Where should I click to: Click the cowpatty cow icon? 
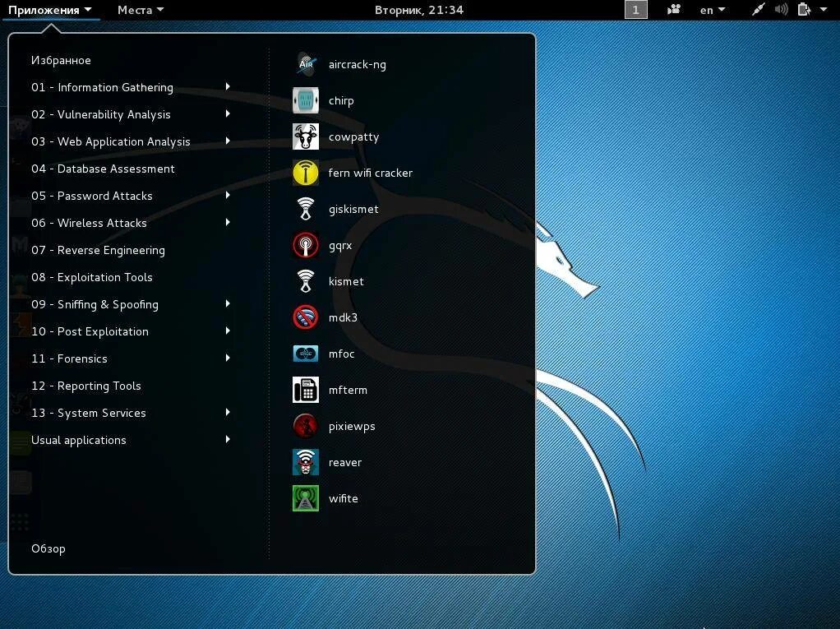tap(306, 136)
